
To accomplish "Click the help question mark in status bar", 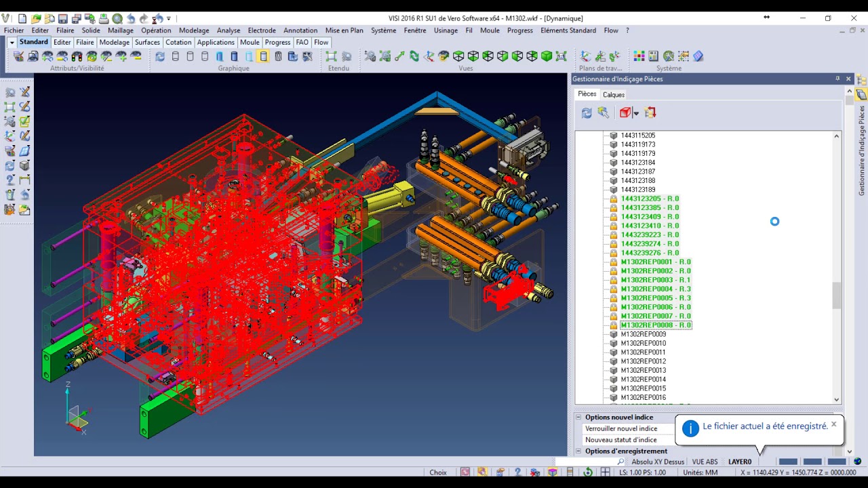I will click(517, 472).
